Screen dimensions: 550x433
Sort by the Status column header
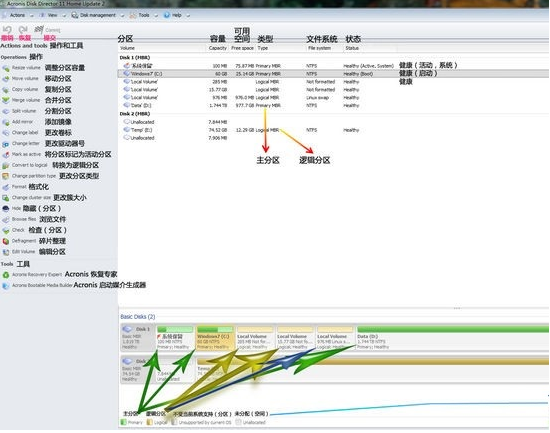[352, 48]
